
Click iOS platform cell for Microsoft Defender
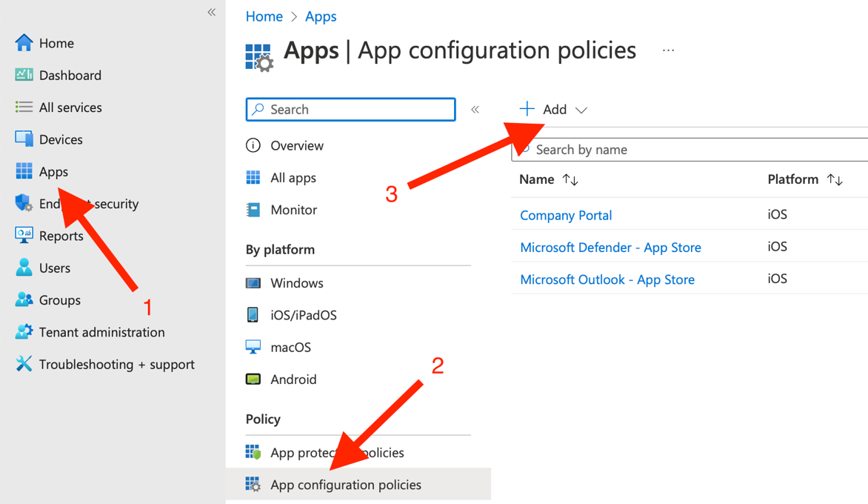point(777,247)
